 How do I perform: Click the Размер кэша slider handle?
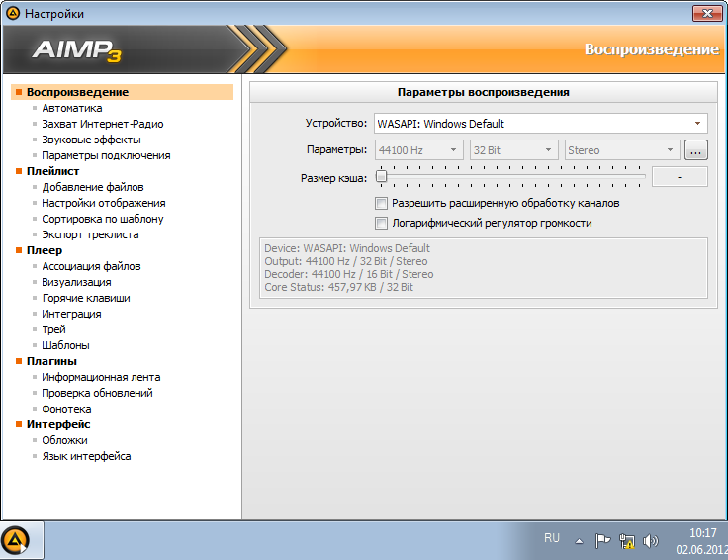coord(381,176)
